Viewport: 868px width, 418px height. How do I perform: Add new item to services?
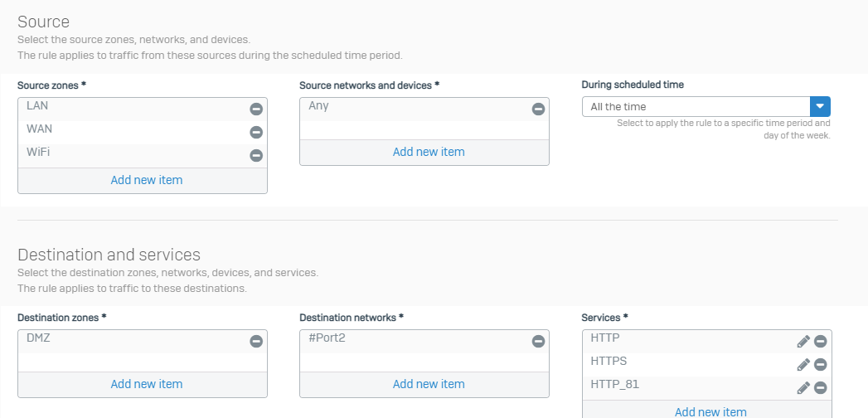coord(710,412)
